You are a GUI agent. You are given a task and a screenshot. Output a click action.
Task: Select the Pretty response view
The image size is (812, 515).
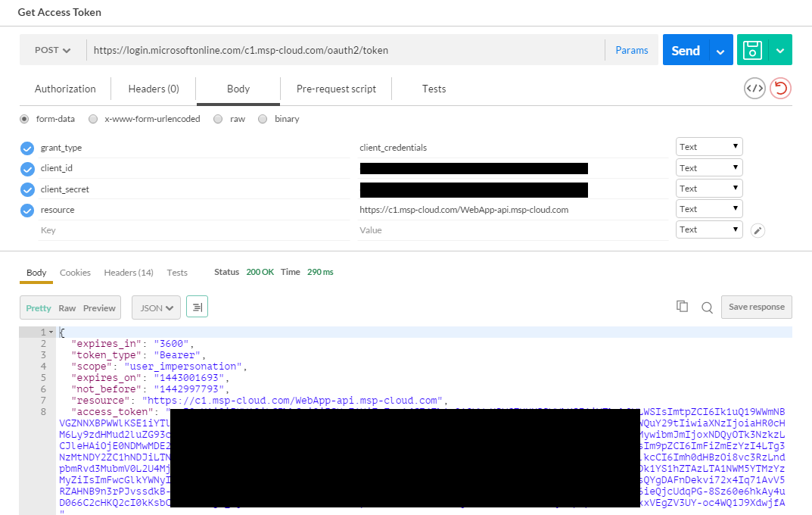coord(39,308)
